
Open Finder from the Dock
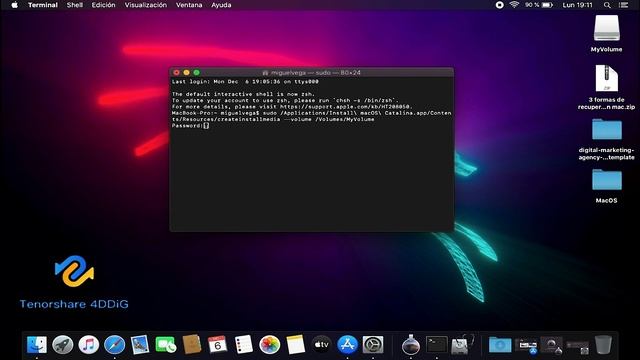click(x=37, y=345)
